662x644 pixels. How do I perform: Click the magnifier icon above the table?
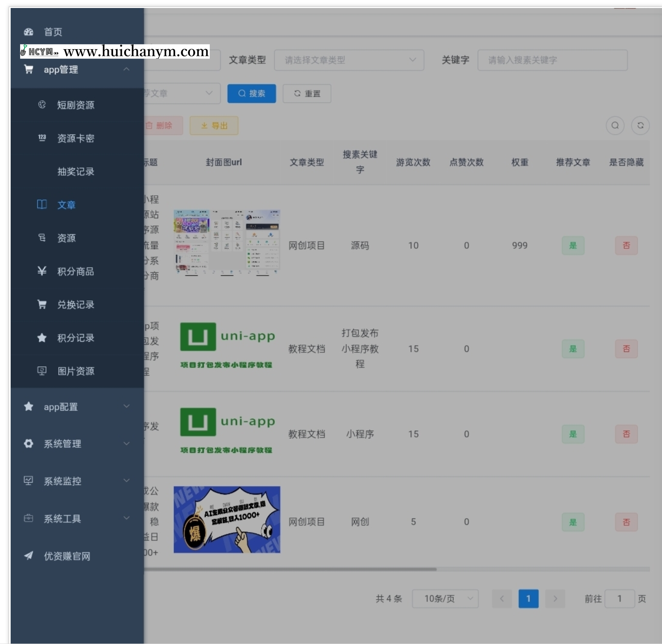[615, 125]
